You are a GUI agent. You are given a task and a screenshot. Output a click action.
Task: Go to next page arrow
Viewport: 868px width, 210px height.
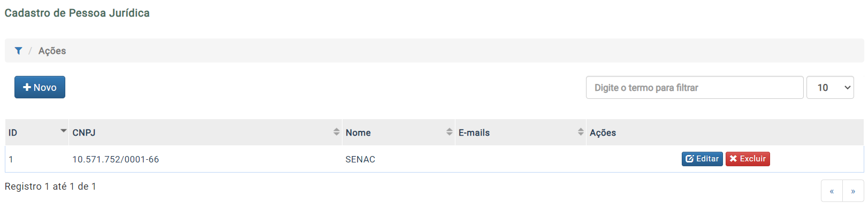point(853,191)
